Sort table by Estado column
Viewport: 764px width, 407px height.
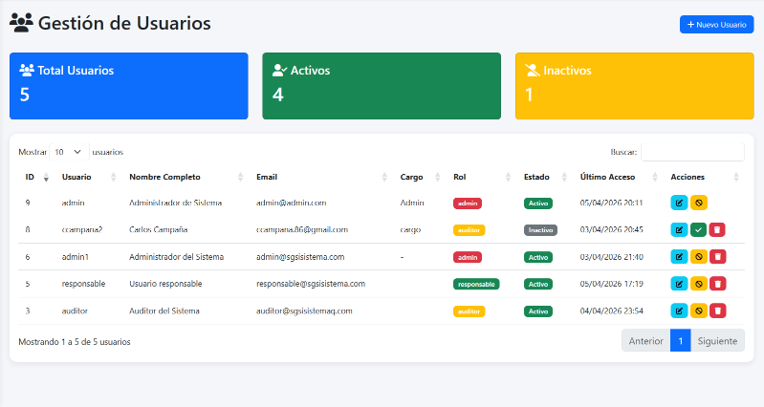coord(545,177)
